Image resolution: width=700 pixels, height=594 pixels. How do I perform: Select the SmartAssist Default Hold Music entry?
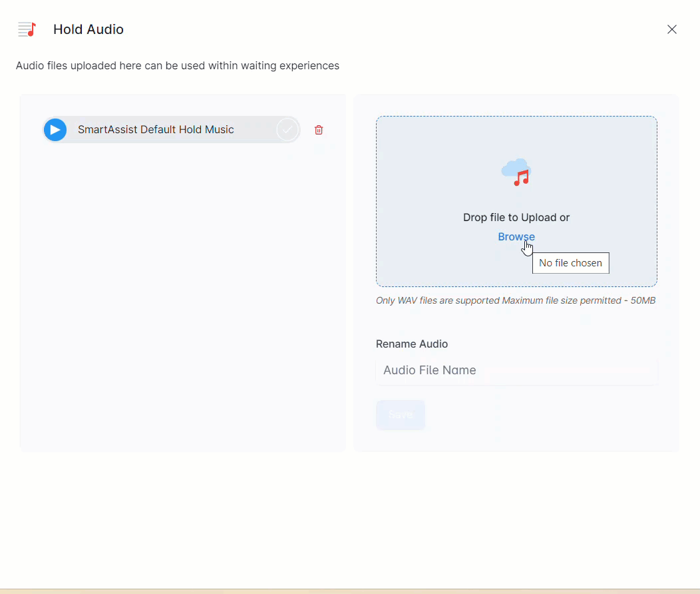click(x=156, y=130)
